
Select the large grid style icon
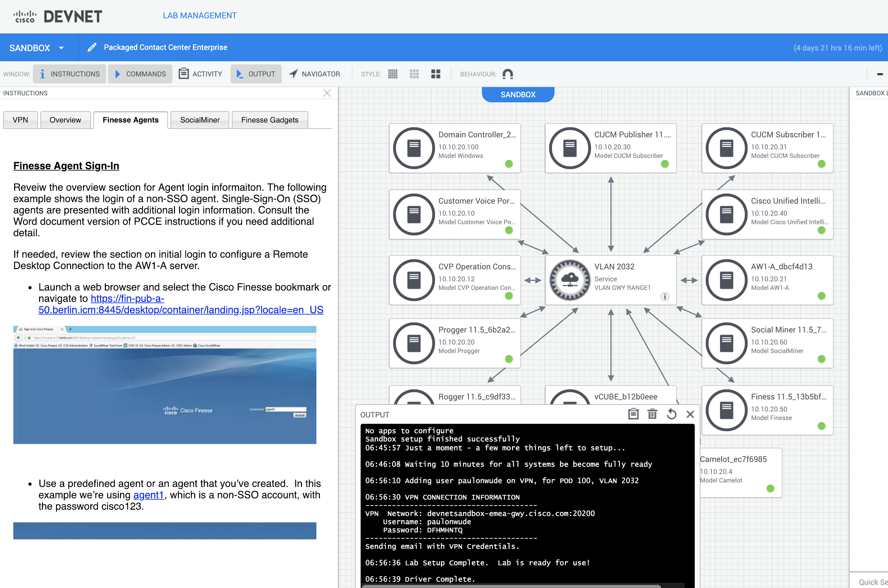(x=435, y=74)
